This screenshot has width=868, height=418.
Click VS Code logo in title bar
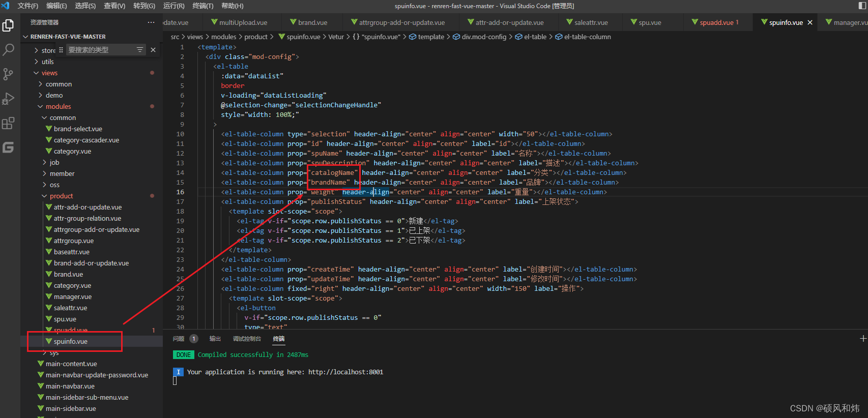(6, 6)
